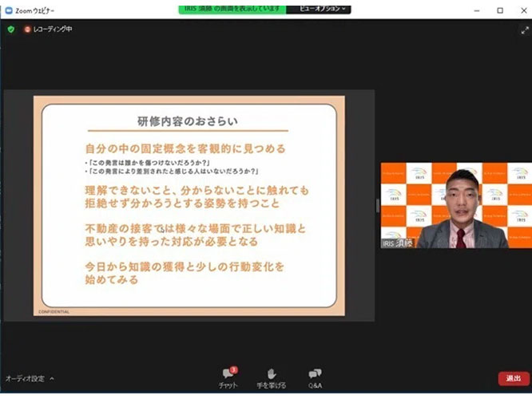
Task: Leave the webinar with the red 退出 button
Action: point(513,378)
